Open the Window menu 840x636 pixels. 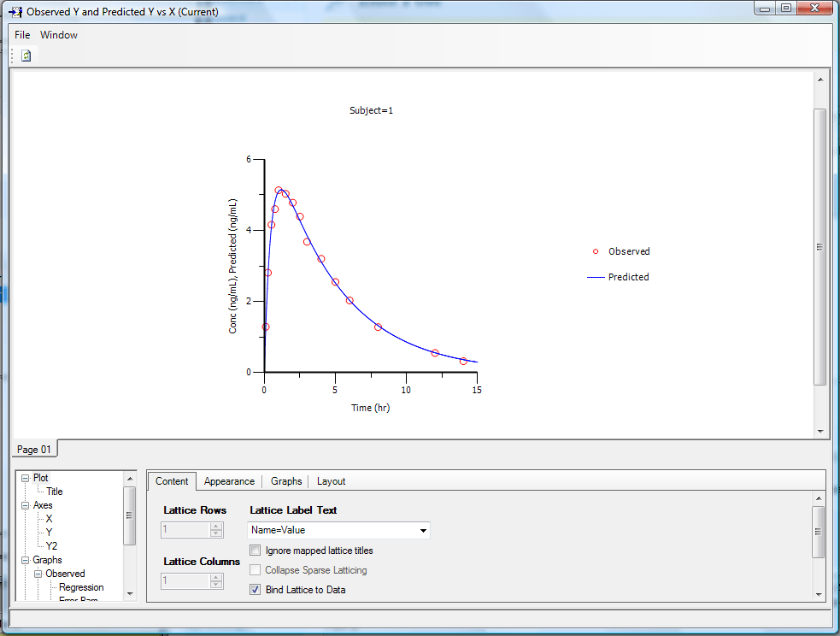(x=59, y=35)
